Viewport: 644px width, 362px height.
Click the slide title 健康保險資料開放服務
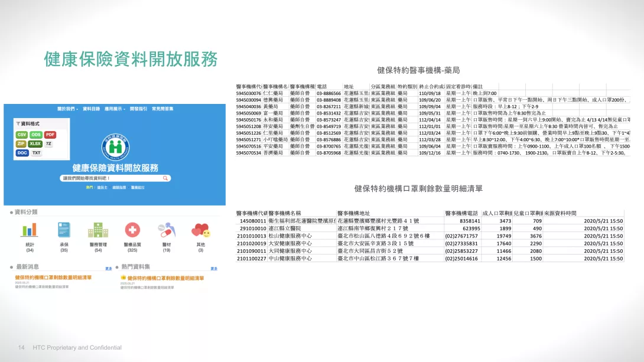(131, 59)
